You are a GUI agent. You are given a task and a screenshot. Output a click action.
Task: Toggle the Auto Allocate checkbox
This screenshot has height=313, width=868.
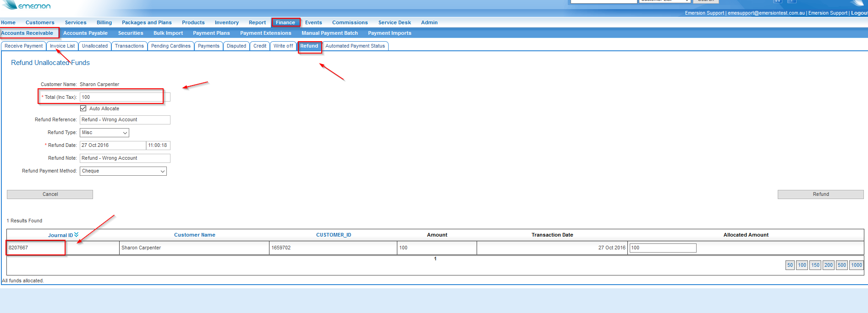click(83, 108)
